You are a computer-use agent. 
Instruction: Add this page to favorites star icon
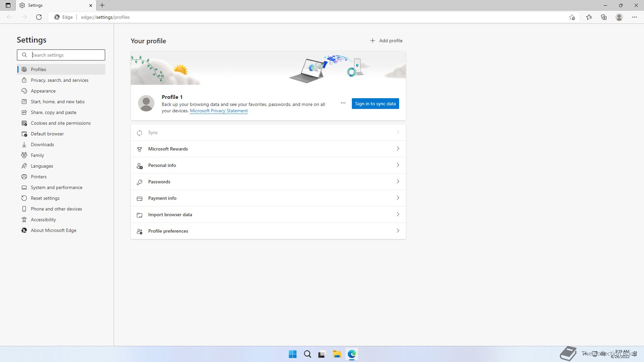[572, 17]
